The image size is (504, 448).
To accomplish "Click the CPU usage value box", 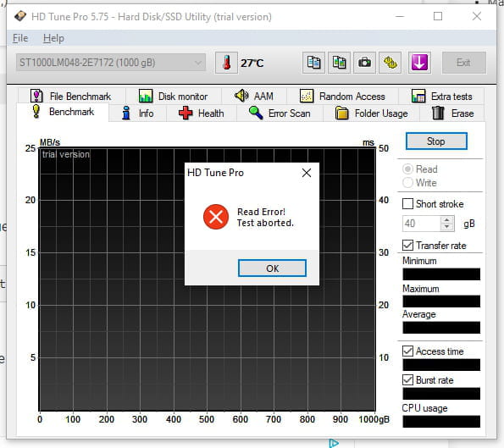I will click(x=441, y=422).
